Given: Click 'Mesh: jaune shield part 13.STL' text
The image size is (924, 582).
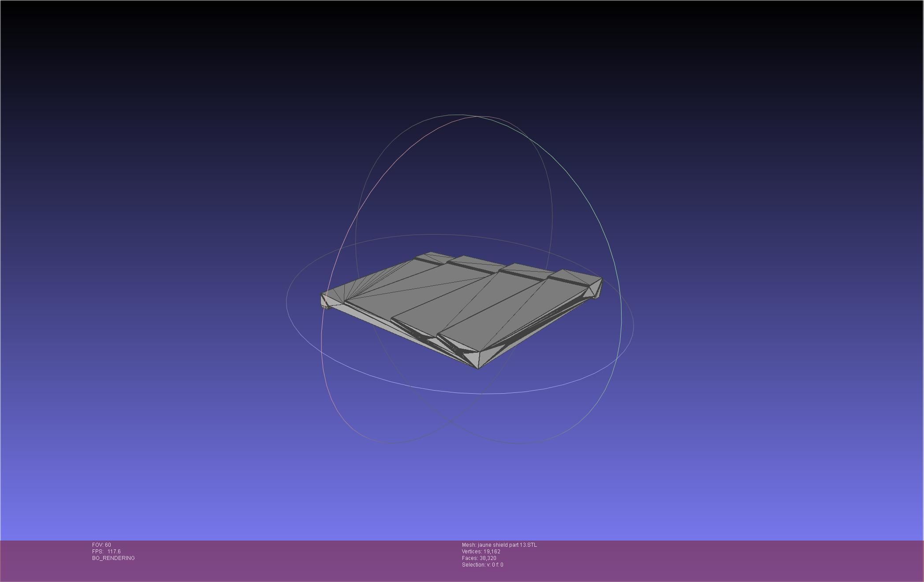Looking at the screenshot, I should coord(499,545).
